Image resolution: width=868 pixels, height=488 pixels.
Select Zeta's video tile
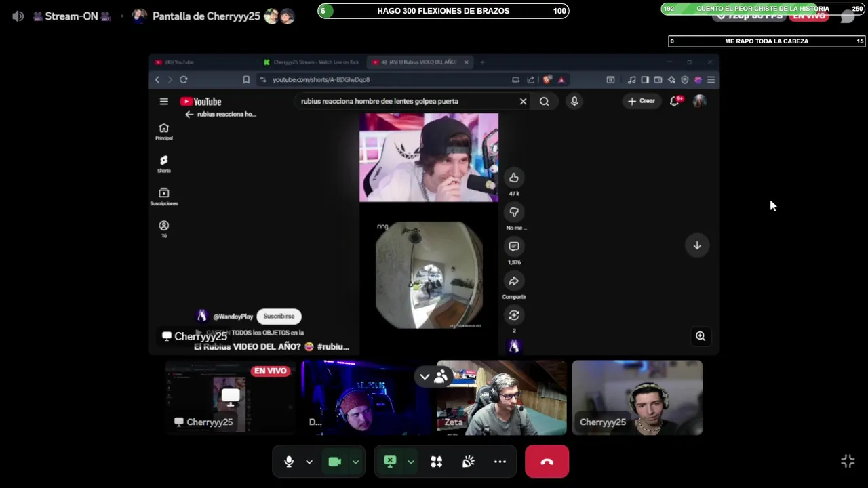(500, 397)
